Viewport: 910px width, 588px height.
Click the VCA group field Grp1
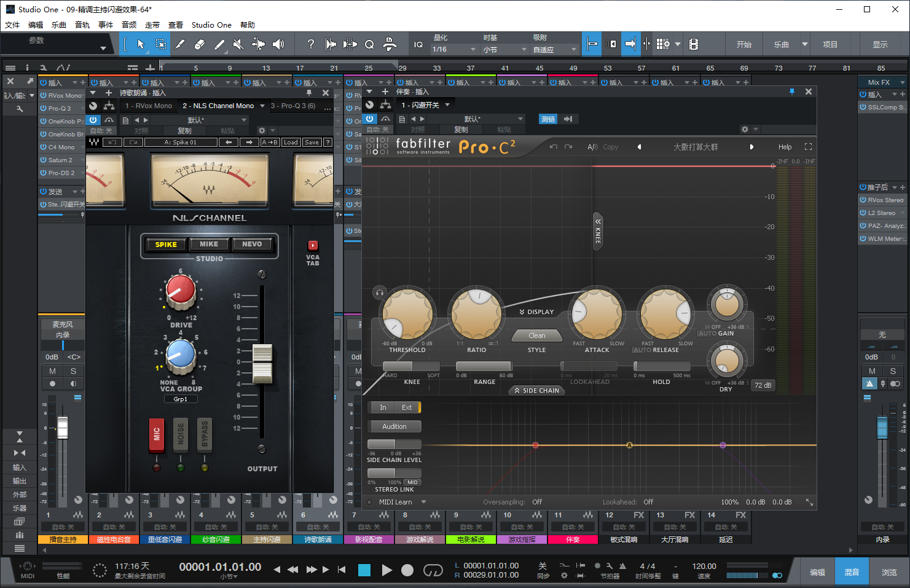(181, 399)
